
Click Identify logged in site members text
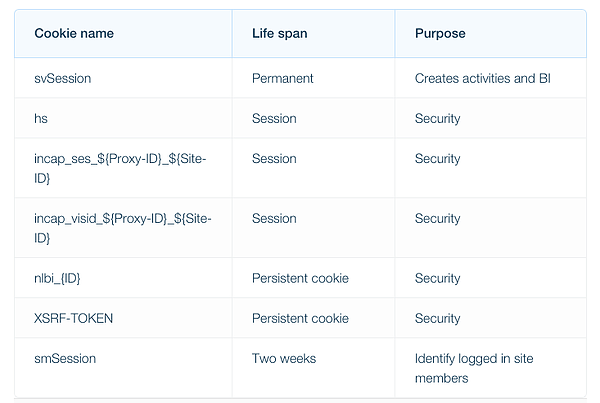tap(474, 368)
